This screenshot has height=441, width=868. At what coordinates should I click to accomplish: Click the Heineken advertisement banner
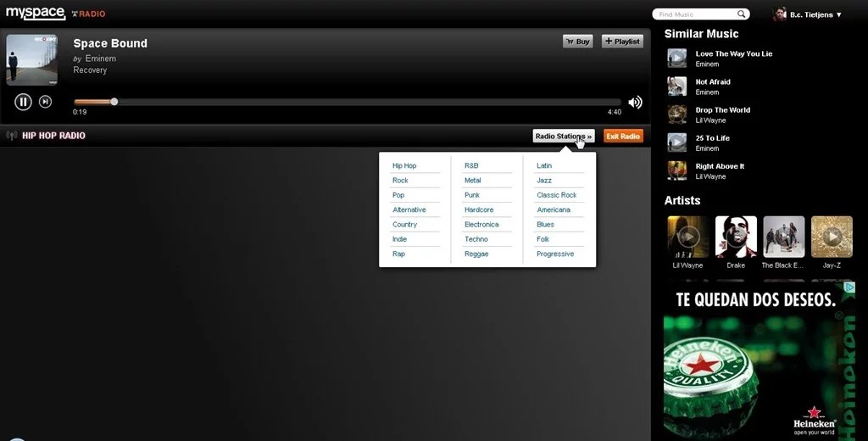(x=759, y=360)
